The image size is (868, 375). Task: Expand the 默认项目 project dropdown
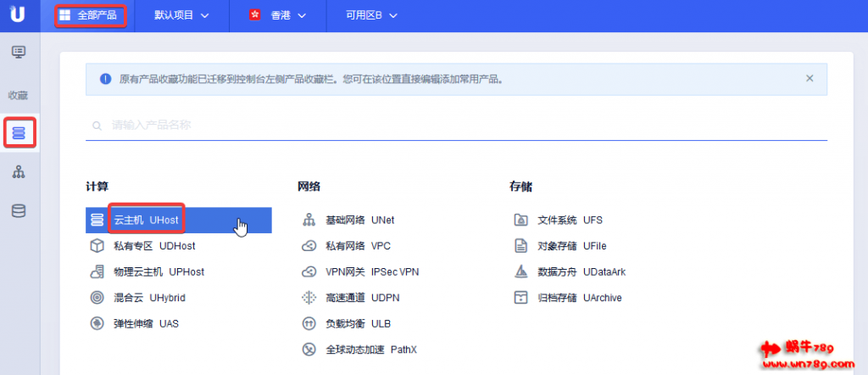[181, 15]
